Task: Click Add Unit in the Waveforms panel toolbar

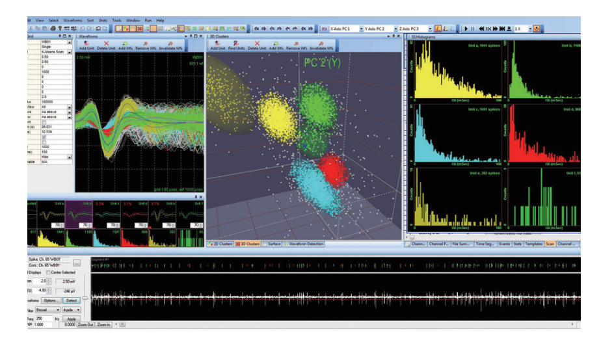Action: coord(87,46)
